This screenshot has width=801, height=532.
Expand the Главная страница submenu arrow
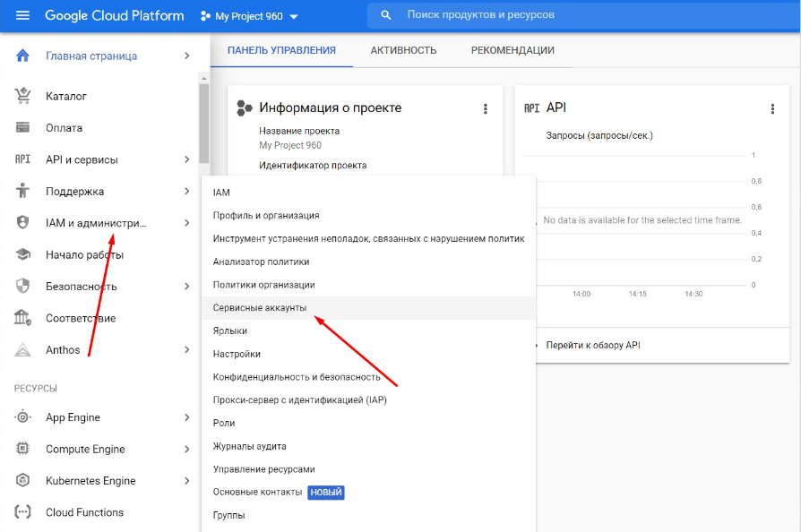point(187,56)
